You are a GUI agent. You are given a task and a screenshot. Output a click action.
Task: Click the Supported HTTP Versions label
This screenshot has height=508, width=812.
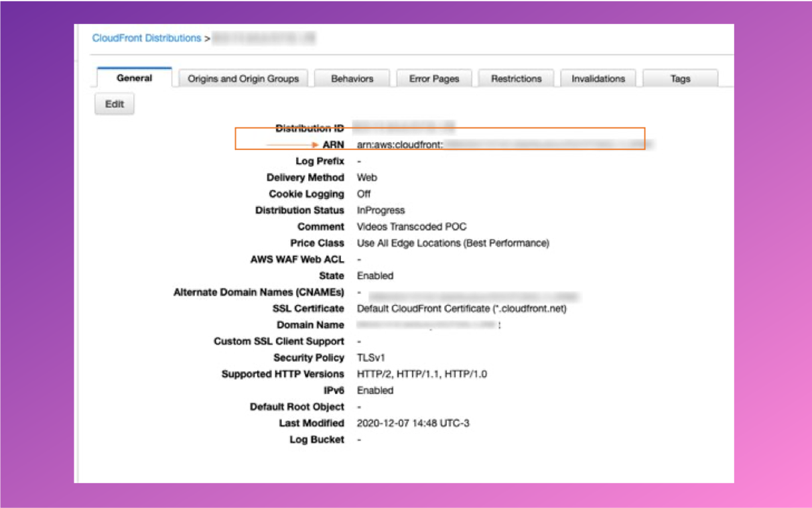coord(283,374)
